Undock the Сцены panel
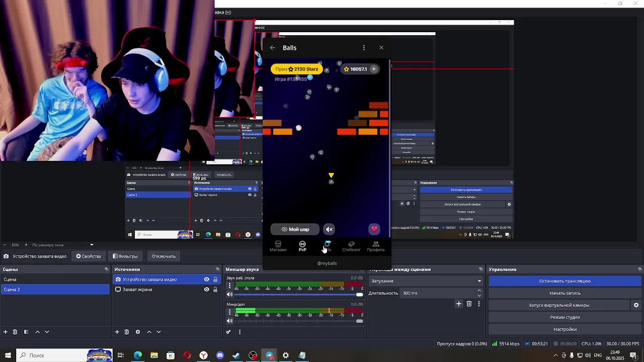644x362 pixels. click(106, 269)
